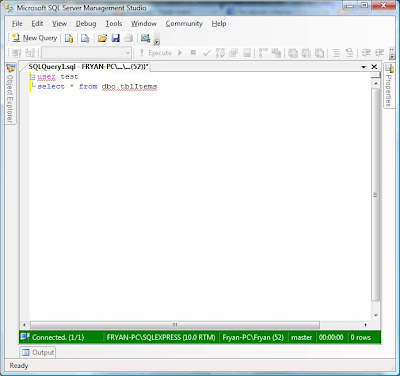Select Results to File icon
Screen dimensions: 400x376
319,53
